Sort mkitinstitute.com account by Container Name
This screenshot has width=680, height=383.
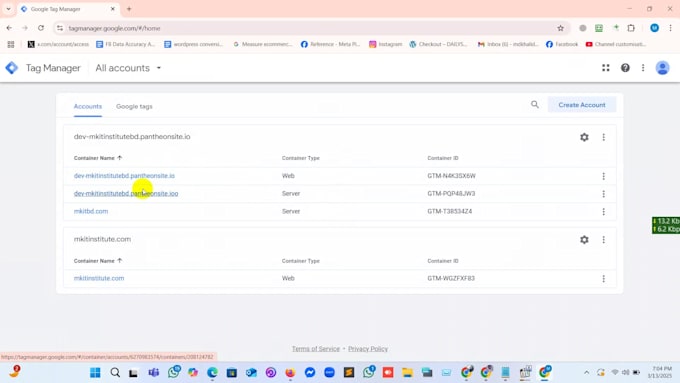point(98,261)
